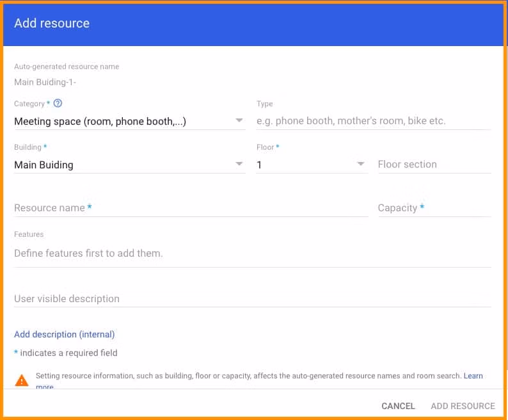
Task: Expand the Floor dropdown arrow
Action: click(361, 165)
